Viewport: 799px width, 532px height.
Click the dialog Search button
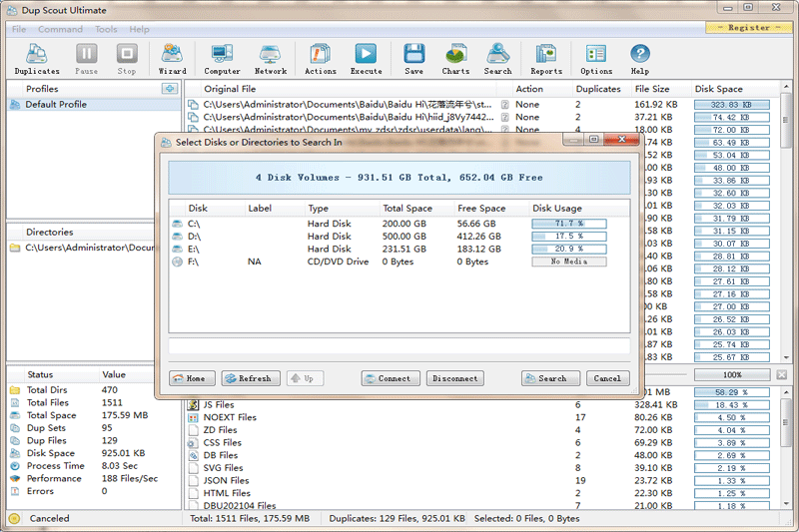[550, 378]
